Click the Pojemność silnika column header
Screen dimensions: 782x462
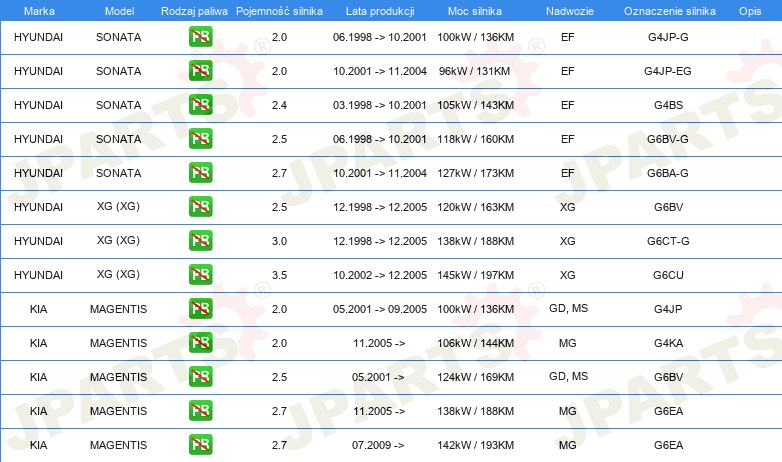click(279, 11)
